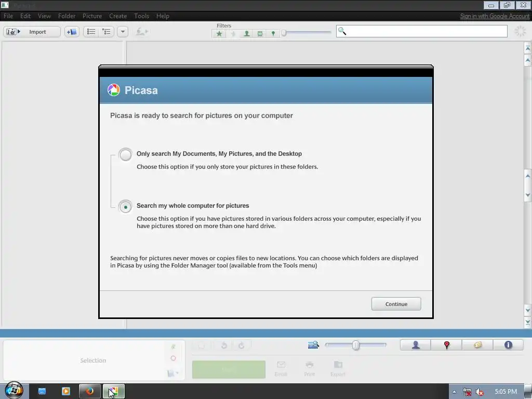This screenshot has height=399, width=532.
Task: Open the Help menu
Action: point(163,16)
